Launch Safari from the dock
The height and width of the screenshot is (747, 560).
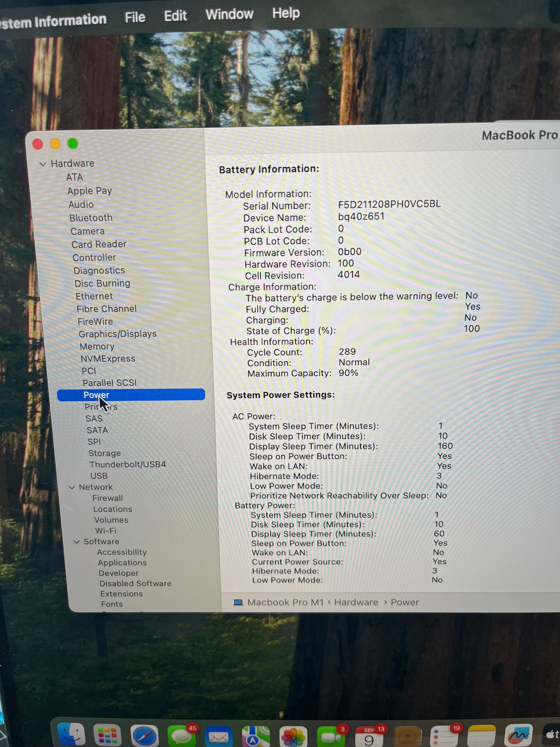click(144, 735)
